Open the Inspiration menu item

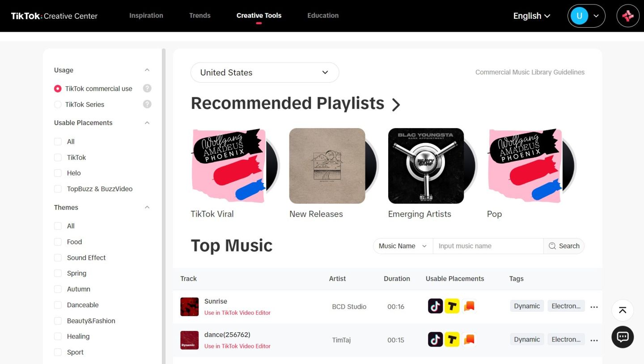(146, 15)
